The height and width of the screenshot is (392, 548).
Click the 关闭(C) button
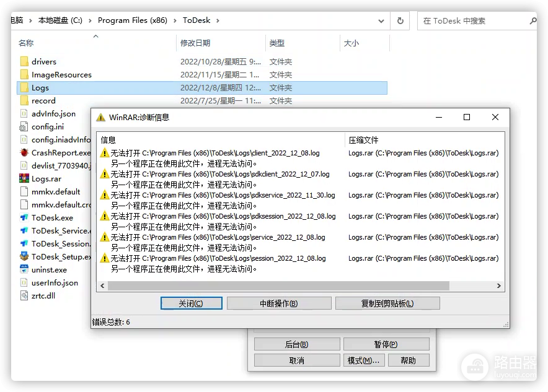tap(191, 303)
